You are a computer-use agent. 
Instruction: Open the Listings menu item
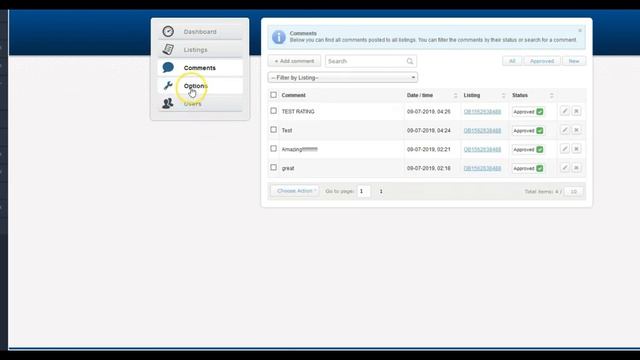coord(200,49)
